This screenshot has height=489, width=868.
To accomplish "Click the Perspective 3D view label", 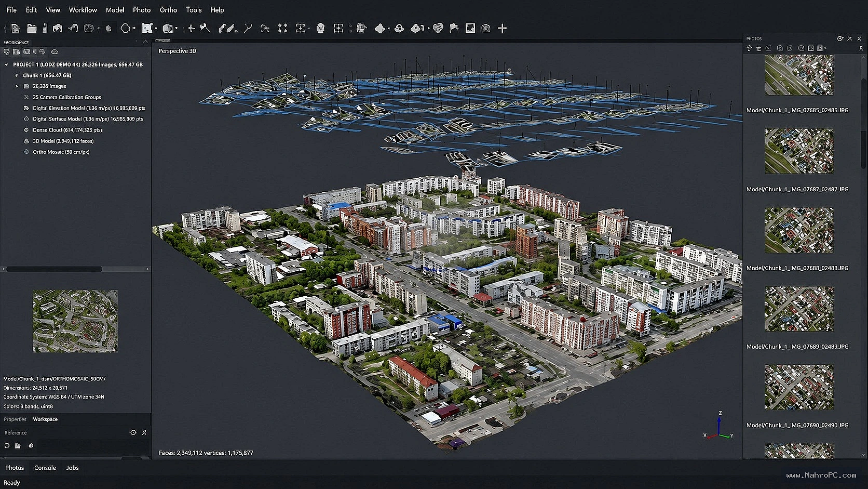I will (x=177, y=51).
